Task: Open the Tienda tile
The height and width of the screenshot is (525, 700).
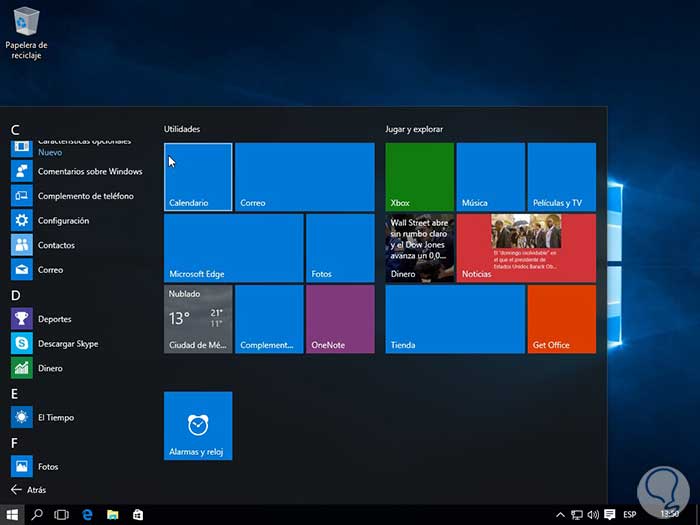Action: pyautogui.click(x=454, y=319)
